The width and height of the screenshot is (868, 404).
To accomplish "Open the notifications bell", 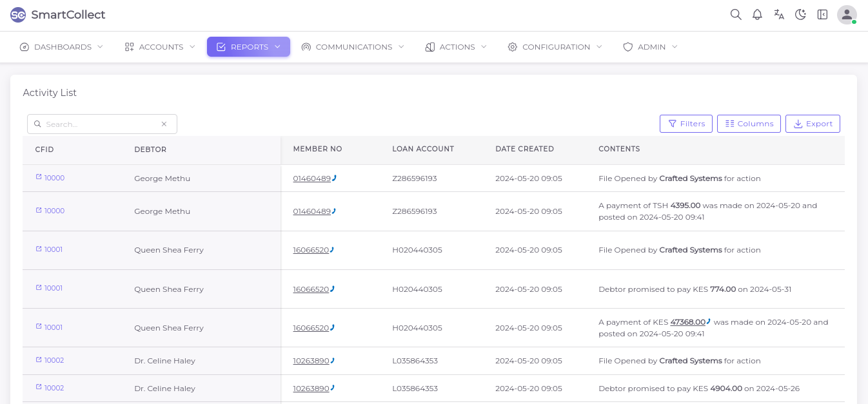I will click(x=757, y=15).
